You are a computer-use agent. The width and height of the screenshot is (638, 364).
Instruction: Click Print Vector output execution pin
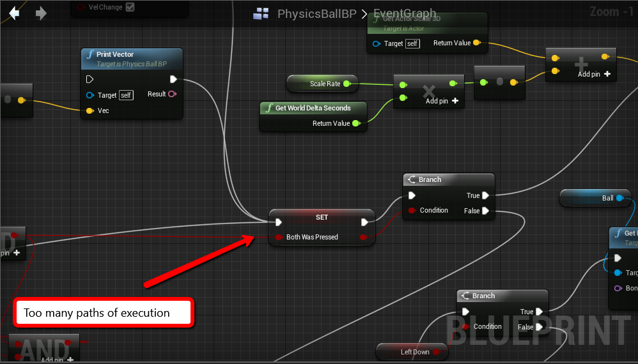pyautogui.click(x=173, y=79)
